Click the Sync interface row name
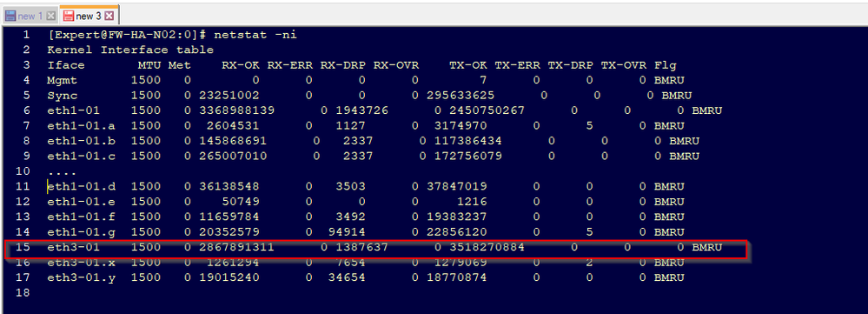 [x=62, y=96]
